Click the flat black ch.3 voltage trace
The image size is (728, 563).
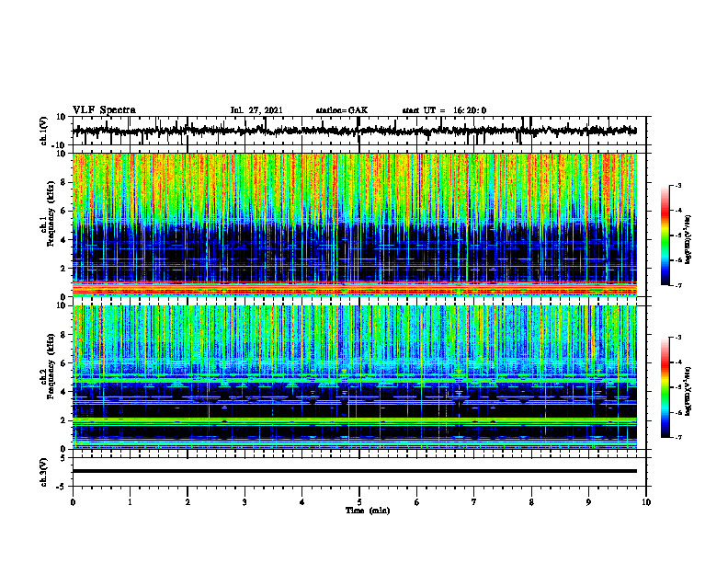click(x=355, y=471)
